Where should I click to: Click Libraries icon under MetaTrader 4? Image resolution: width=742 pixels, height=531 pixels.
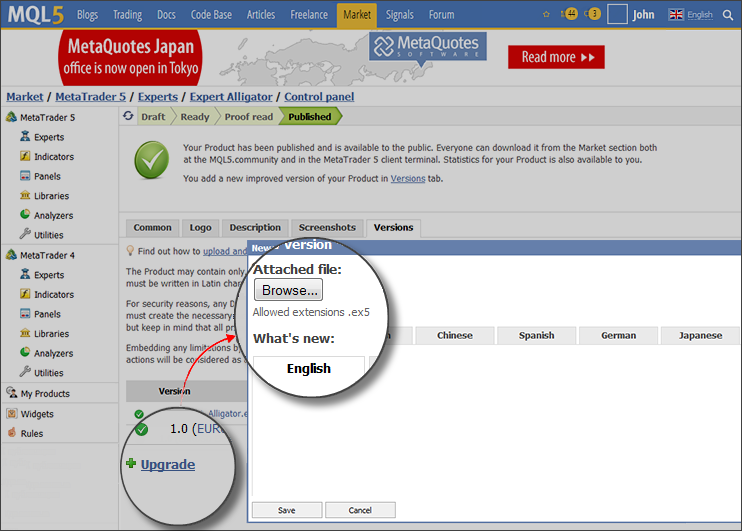pos(25,333)
